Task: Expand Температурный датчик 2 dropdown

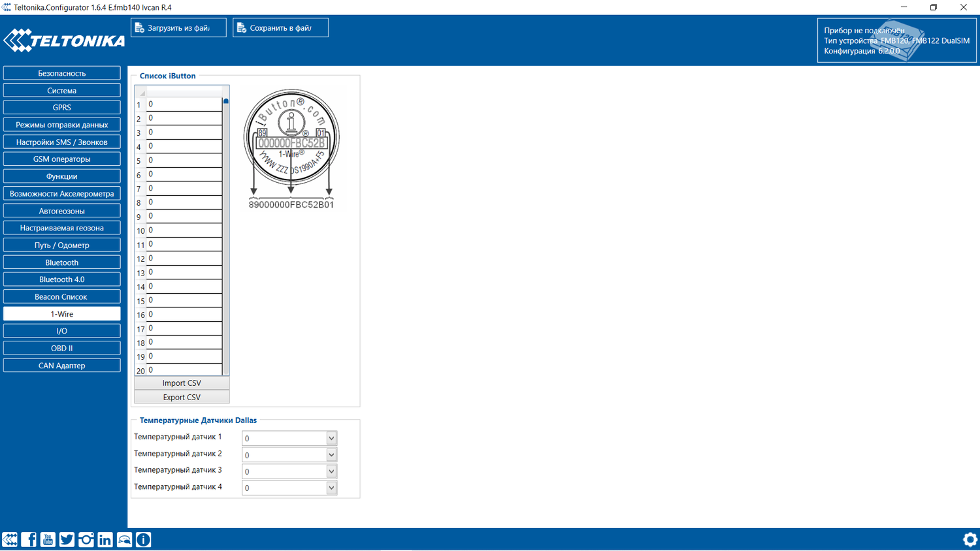Action: [331, 454]
